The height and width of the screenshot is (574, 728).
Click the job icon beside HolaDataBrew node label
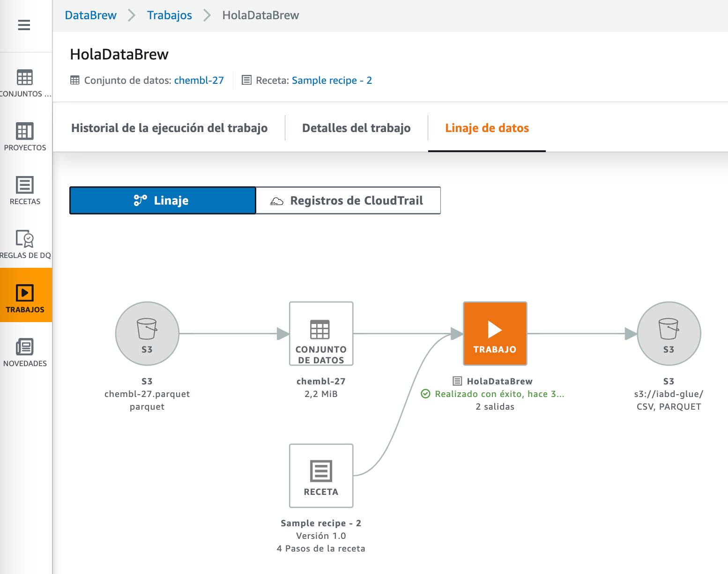point(458,381)
